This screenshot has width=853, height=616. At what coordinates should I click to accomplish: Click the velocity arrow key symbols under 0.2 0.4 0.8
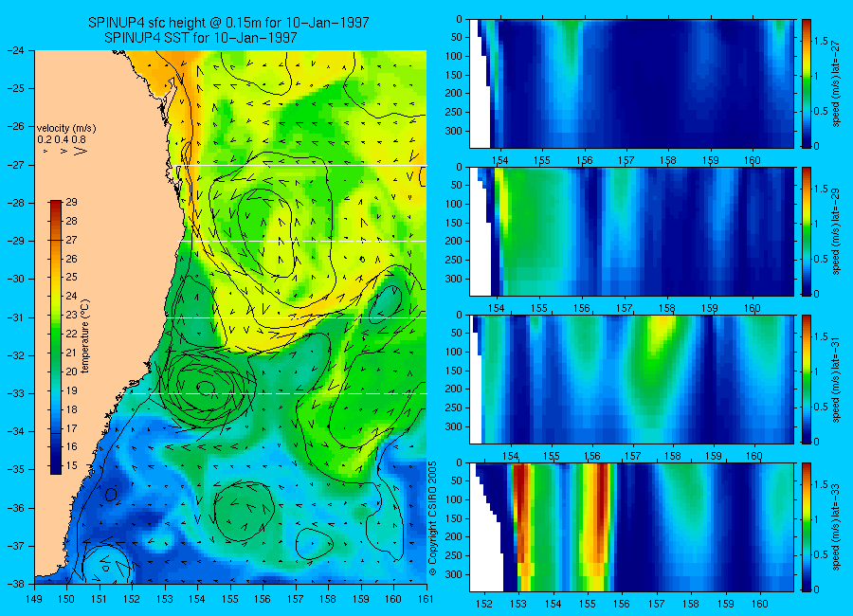[64, 150]
